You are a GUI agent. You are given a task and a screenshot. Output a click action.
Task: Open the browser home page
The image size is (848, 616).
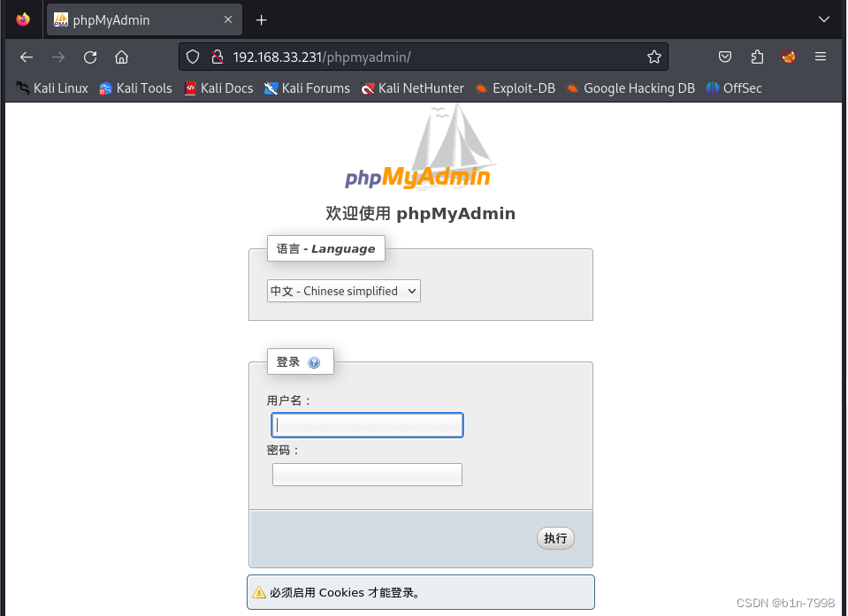click(x=122, y=57)
